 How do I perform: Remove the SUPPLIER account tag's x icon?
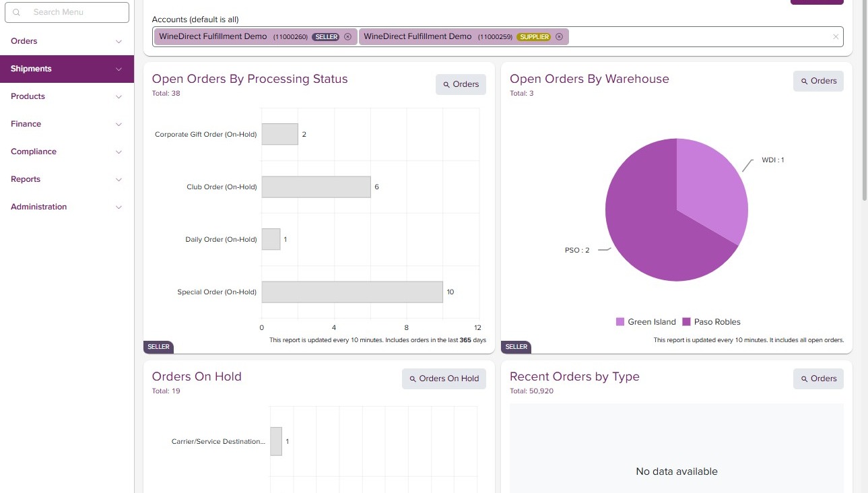(x=559, y=37)
